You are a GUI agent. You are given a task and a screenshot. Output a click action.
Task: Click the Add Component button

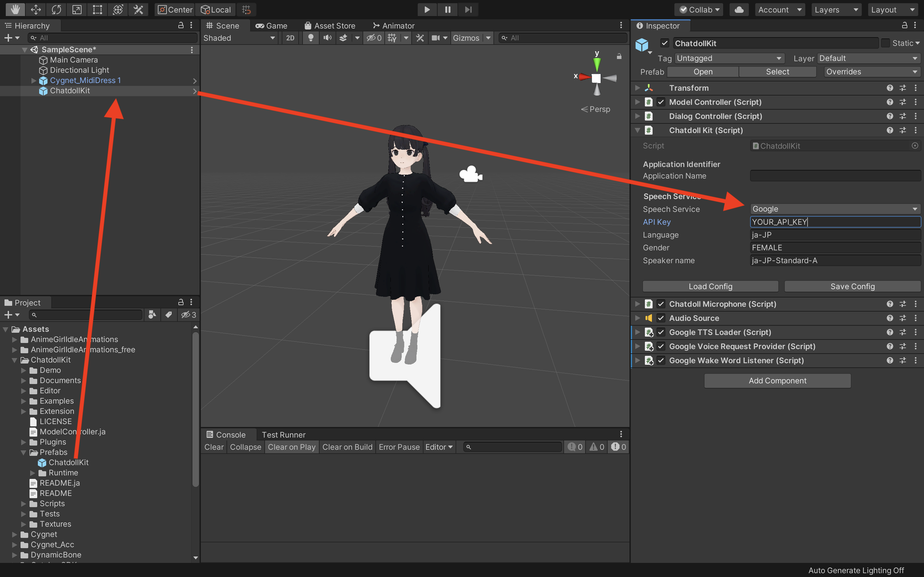click(777, 380)
